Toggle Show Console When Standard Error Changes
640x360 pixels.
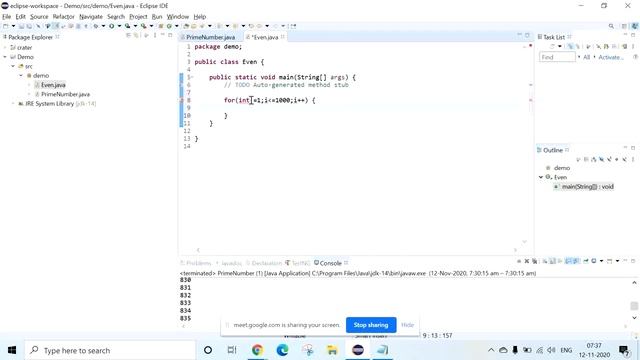pos(576,261)
